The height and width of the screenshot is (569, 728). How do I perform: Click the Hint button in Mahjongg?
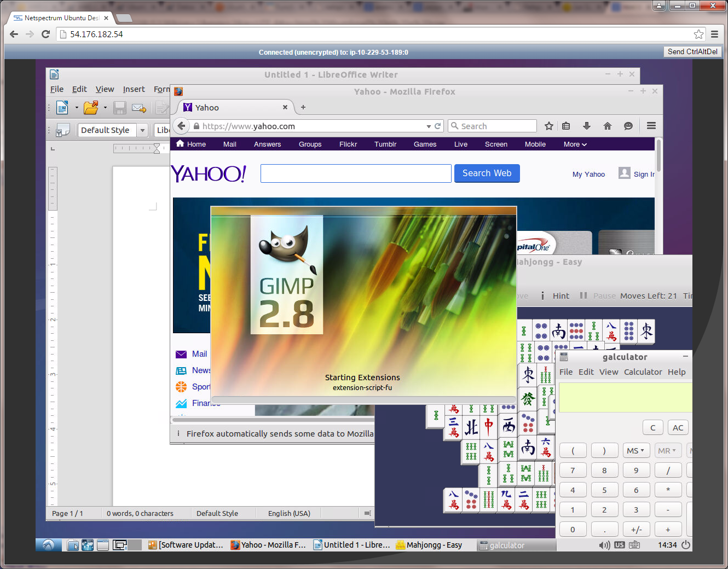click(x=555, y=296)
